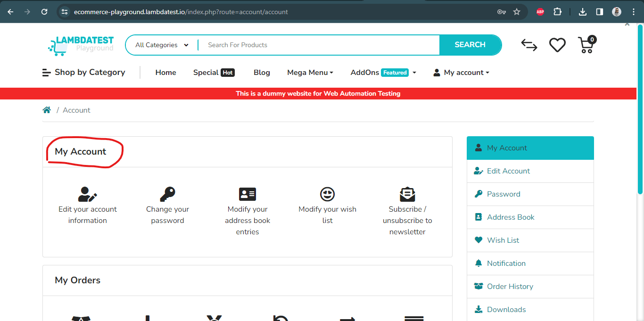The height and width of the screenshot is (321, 644).
Task: Expand the My account dropdown in navbar
Action: click(461, 73)
